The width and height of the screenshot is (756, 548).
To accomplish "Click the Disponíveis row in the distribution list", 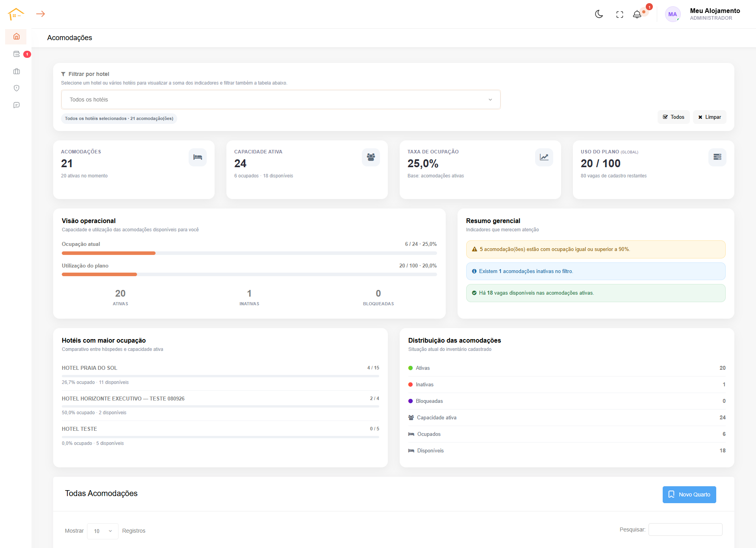I will pyautogui.click(x=567, y=451).
